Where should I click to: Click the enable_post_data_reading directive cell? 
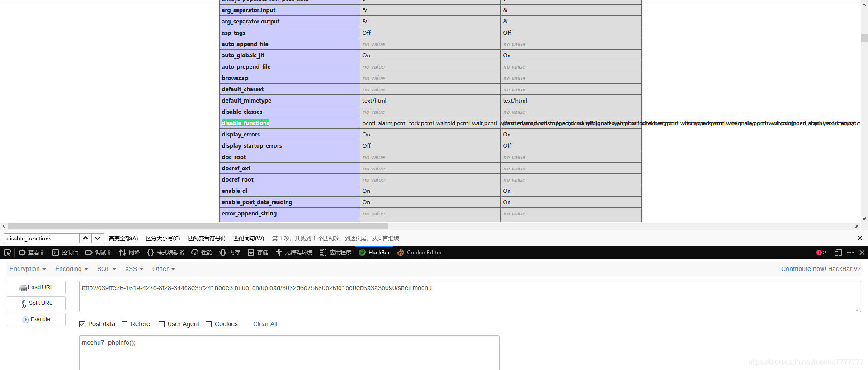click(290, 202)
